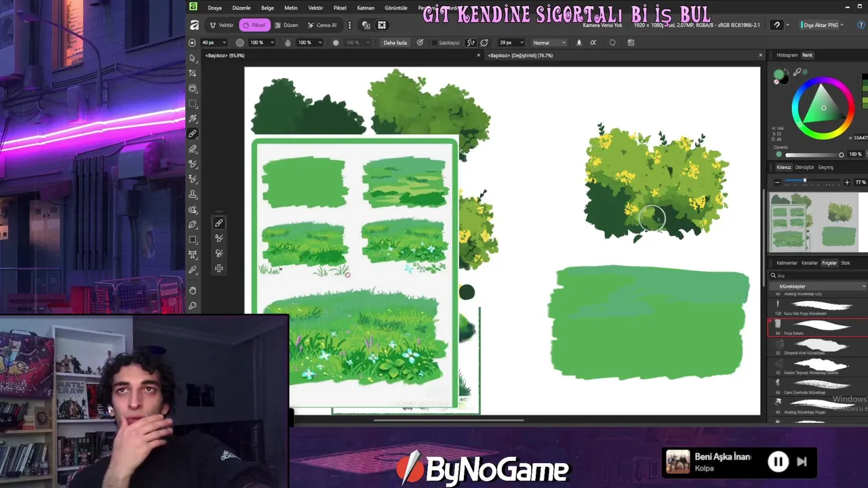Open the opacity 100 % dropdown
Viewport: 868px width, 488px height.
(x=262, y=43)
